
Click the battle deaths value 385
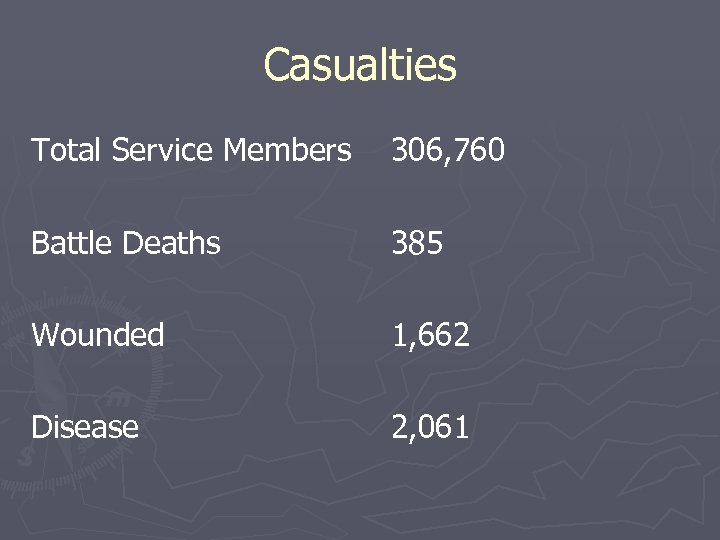417,243
